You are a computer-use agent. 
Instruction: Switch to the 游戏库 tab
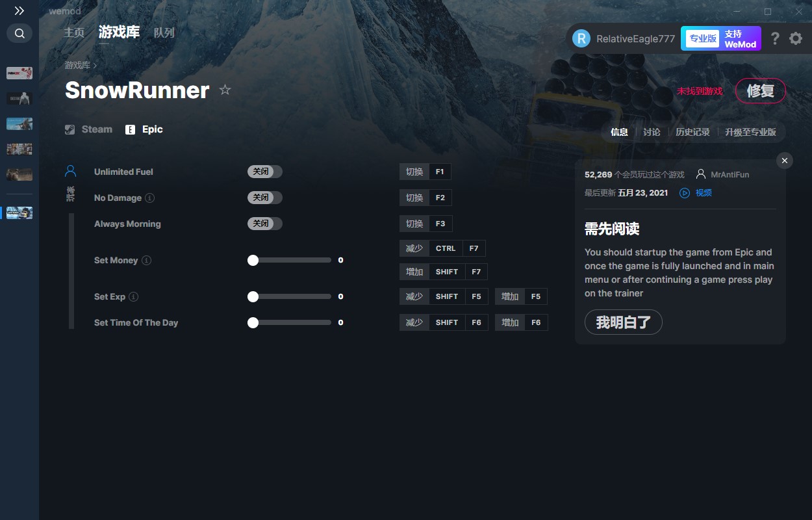pos(119,32)
